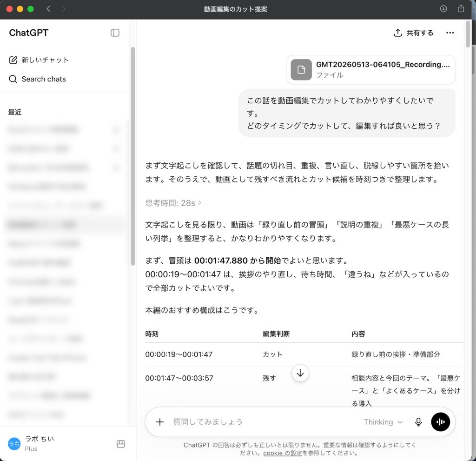Click the ファイル label on attachment card
476x461 pixels.
coord(330,75)
